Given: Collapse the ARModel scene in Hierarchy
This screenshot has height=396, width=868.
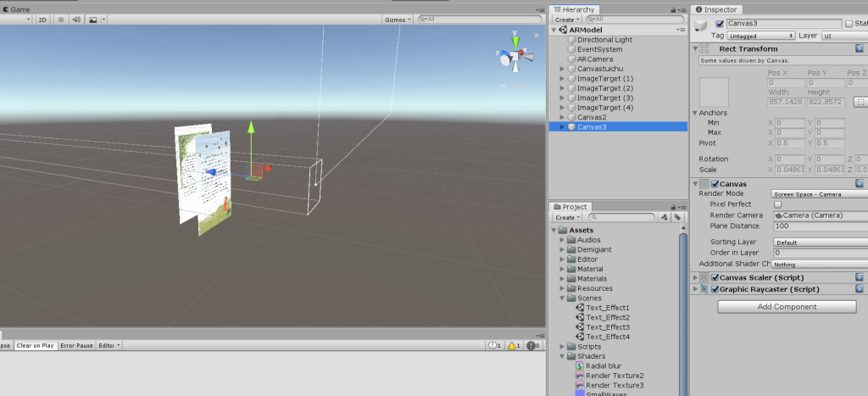Looking at the screenshot, I should click(x=555, y=30).
